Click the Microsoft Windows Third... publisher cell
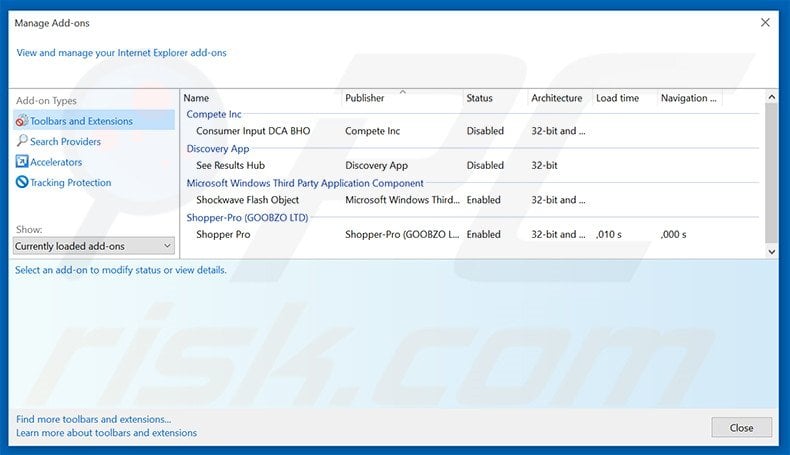790x455 pixels. point(402,200)
